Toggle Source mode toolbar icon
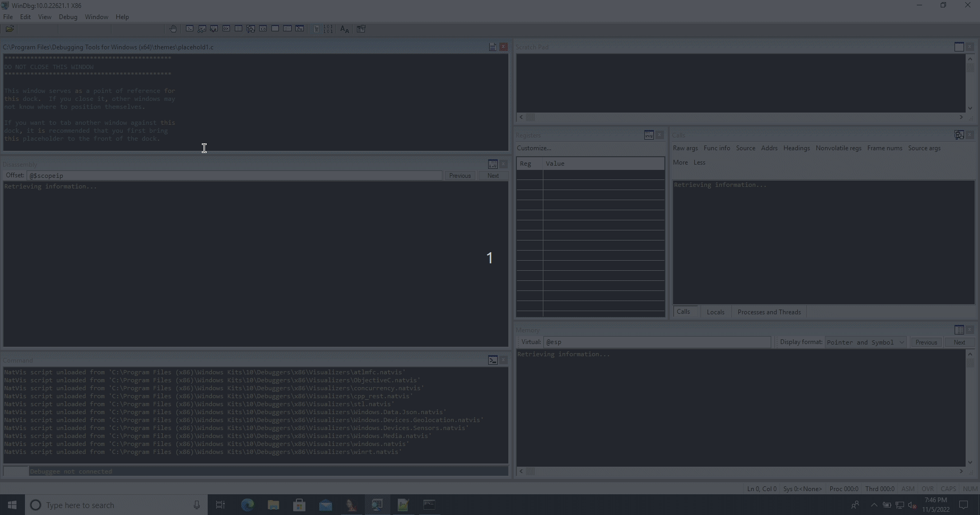980x515 pixels. [x=316, y=29]
